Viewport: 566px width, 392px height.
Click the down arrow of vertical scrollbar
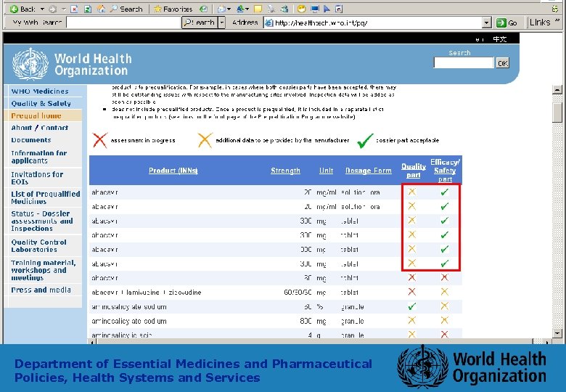click(x=557, y=333)
